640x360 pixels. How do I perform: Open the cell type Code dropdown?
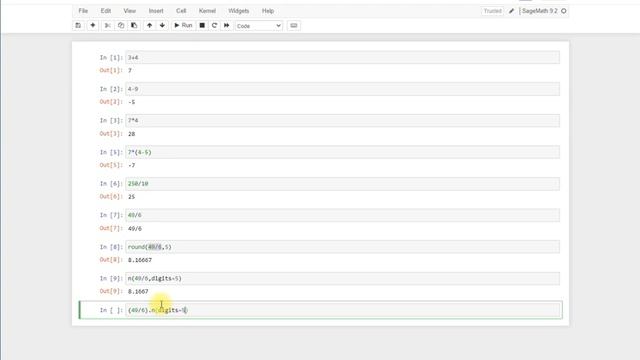click(258, 26)
